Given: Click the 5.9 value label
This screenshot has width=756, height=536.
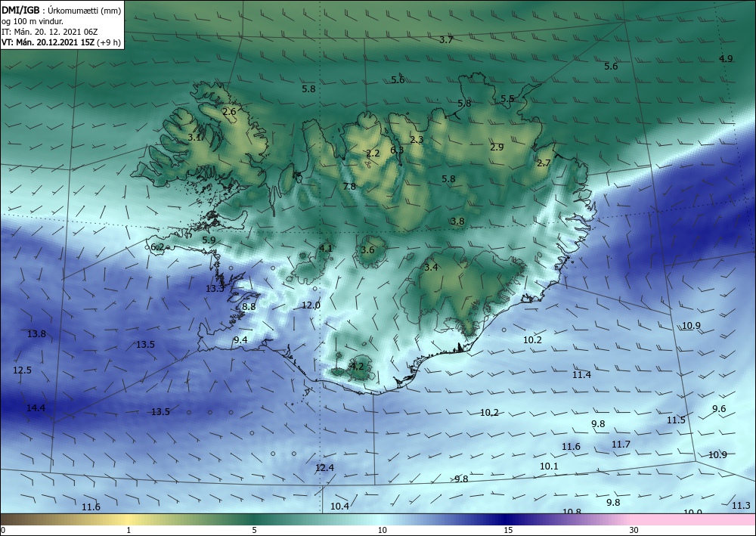Looking at the screenshot, I should tap(209, 240).
